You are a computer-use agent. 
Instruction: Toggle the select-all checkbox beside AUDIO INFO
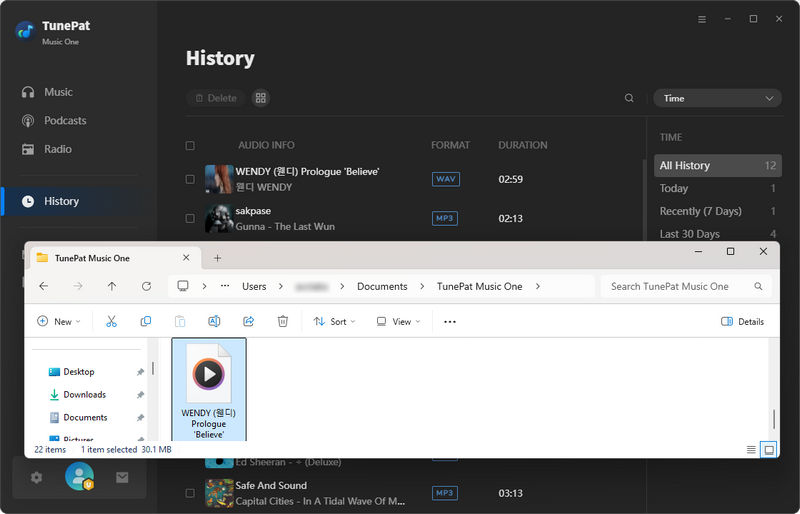[190, 145]
